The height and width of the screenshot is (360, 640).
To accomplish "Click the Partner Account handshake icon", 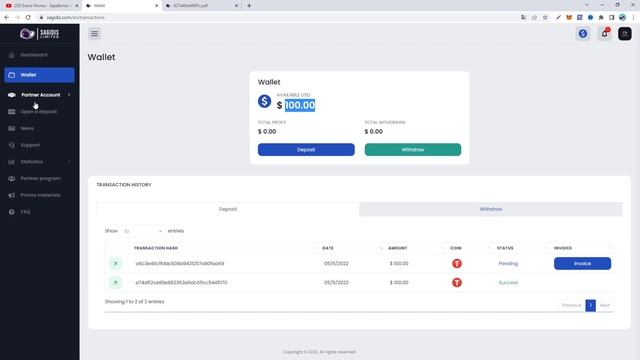I will point(11,95).
